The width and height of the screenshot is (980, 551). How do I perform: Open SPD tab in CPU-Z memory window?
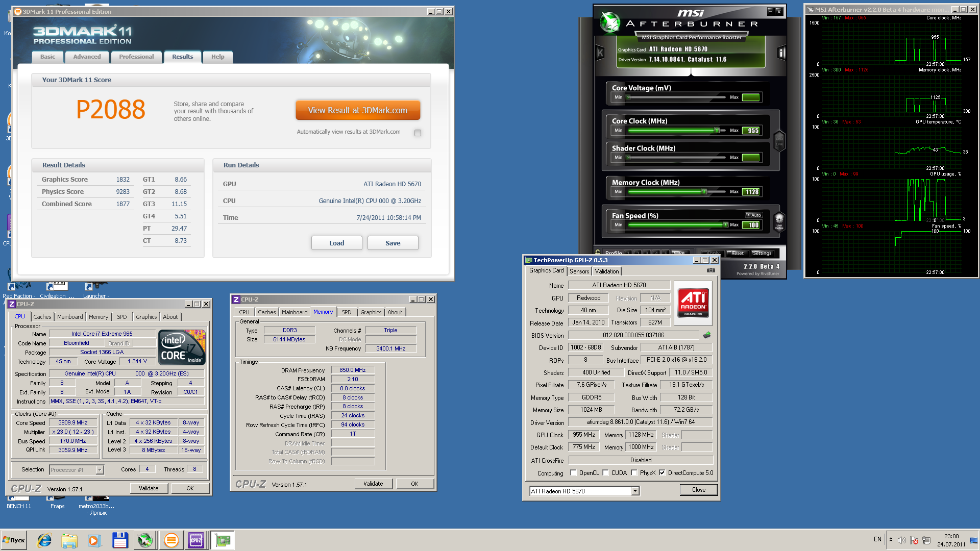pos(347,312)
